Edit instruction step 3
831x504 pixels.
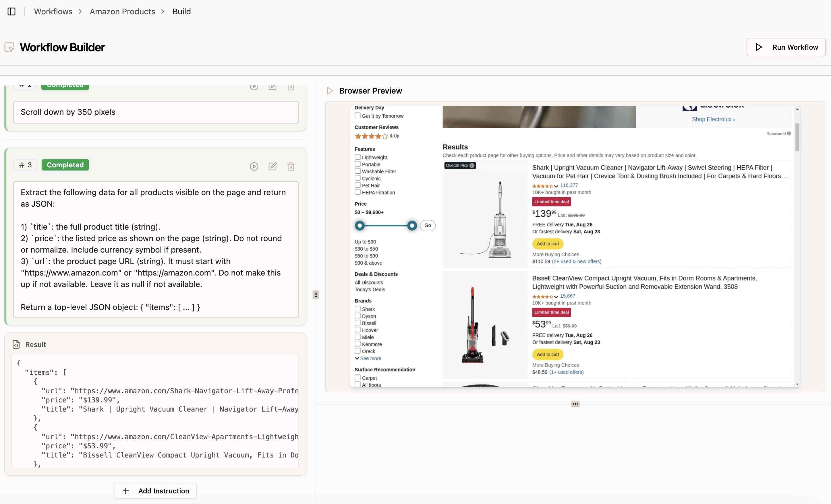click(273, 166)
